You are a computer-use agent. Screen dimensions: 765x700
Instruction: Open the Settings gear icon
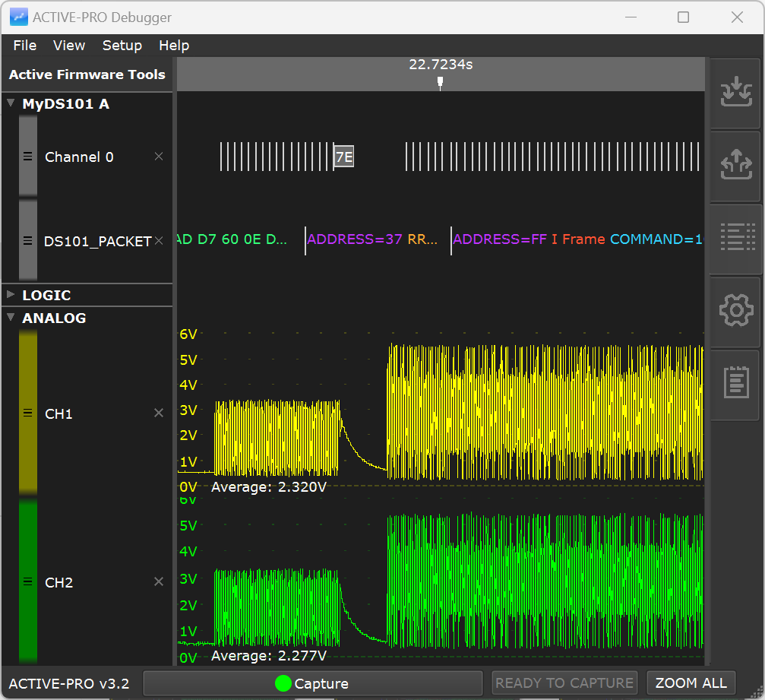(x=735, y=309)
